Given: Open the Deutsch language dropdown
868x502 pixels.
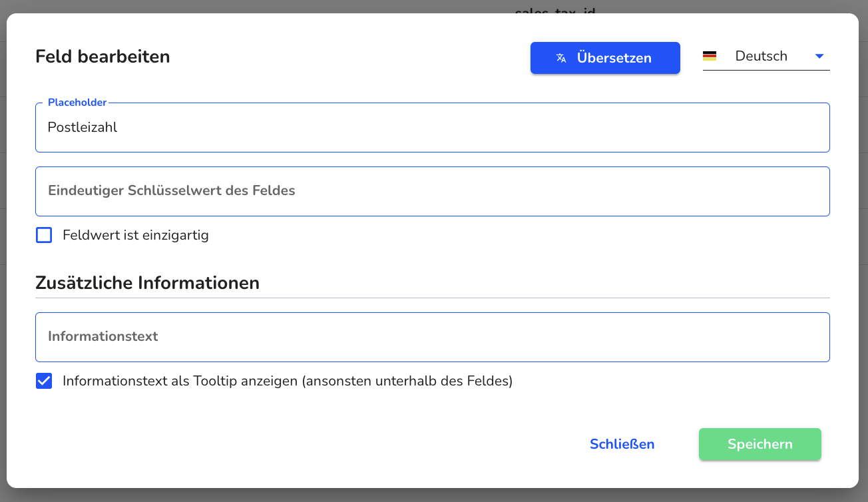Looking at the screenshot, I should coord(766,57).
